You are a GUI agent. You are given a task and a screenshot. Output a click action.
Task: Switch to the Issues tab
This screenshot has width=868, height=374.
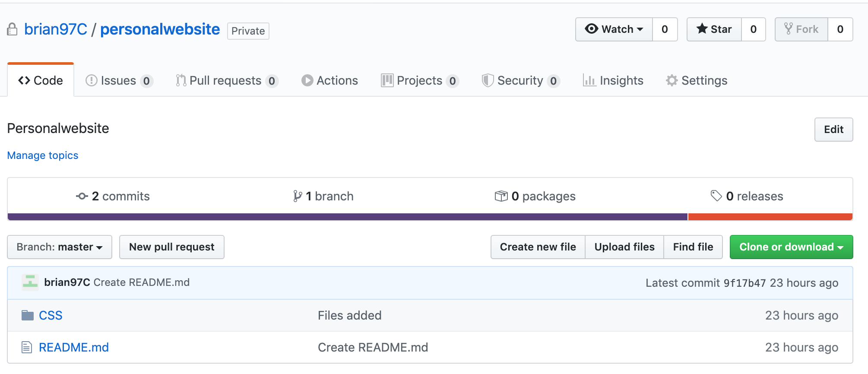click(119, 80)
